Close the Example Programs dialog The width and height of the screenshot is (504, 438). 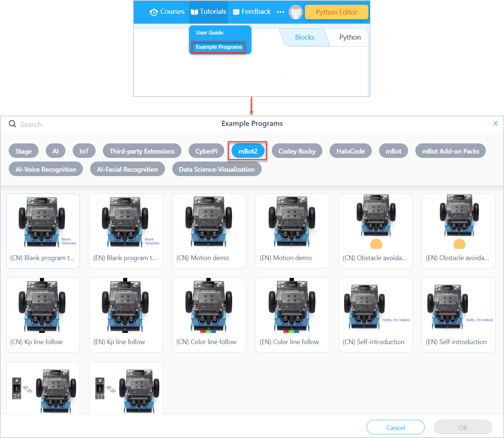click(495, 124)
